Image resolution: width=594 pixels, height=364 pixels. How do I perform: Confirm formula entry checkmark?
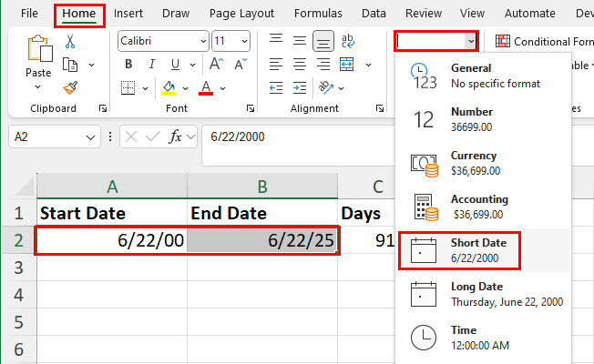coord(153,136)
